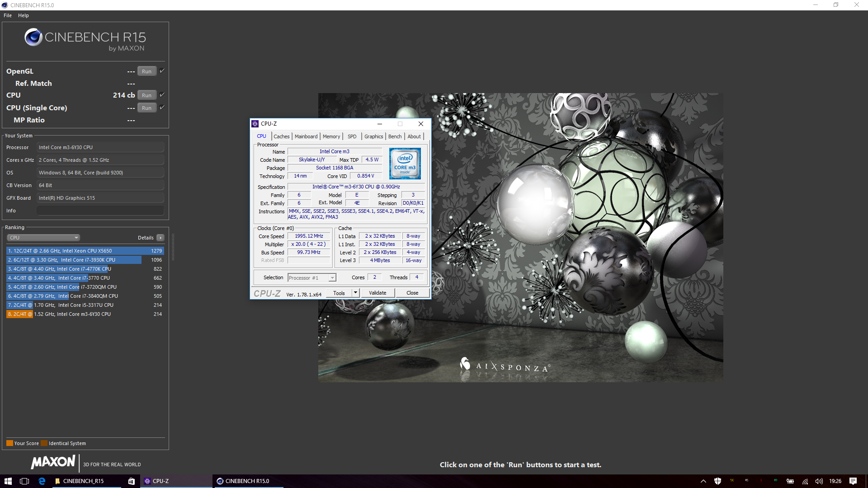Open the Help menu
Screen dimensions: 868x488
[24, 15]
